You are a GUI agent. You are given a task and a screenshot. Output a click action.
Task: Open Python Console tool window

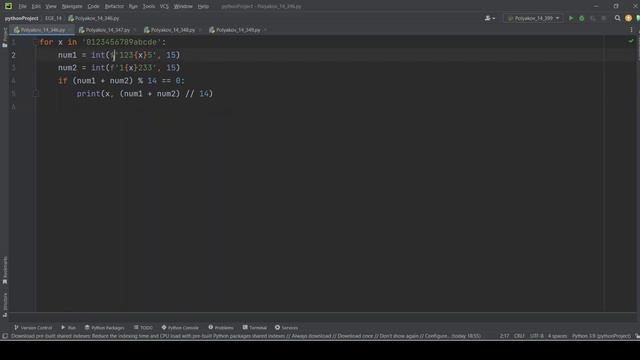click(180, 327)
